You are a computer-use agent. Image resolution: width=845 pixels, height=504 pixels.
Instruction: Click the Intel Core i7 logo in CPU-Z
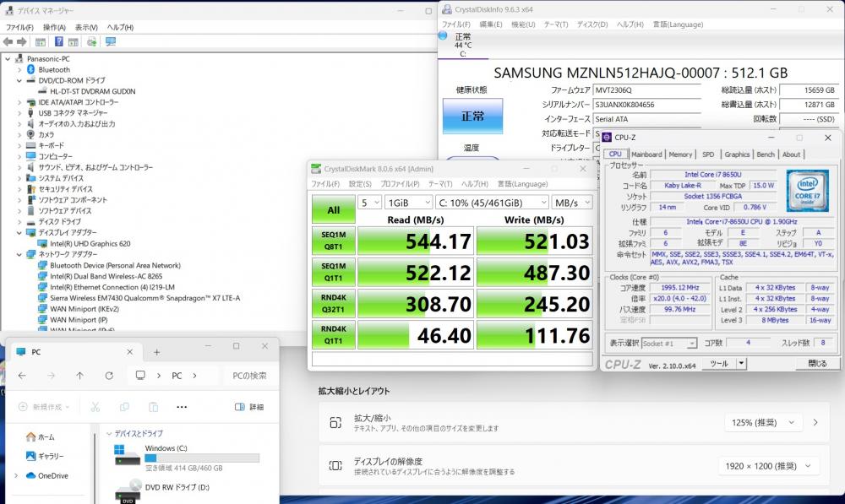807,190
